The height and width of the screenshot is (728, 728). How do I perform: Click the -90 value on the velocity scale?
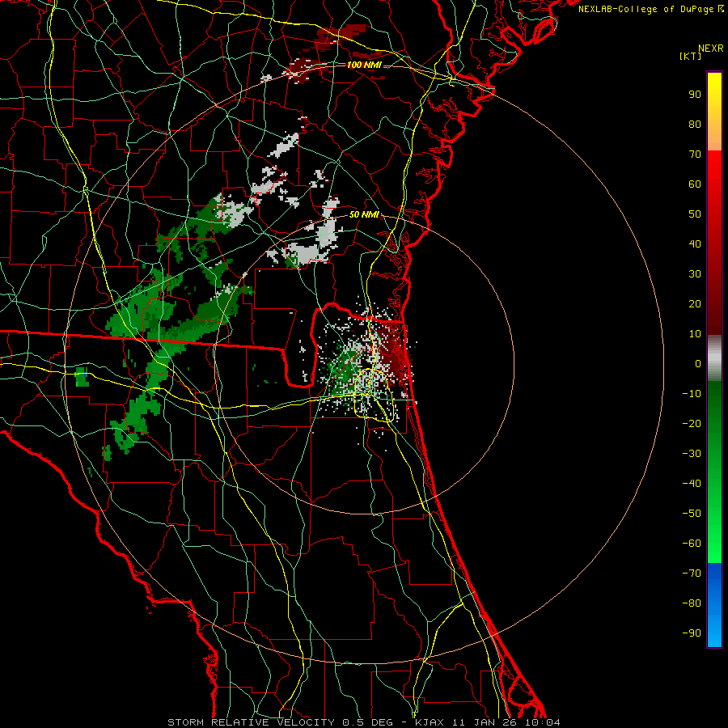(x=692, y=633)
